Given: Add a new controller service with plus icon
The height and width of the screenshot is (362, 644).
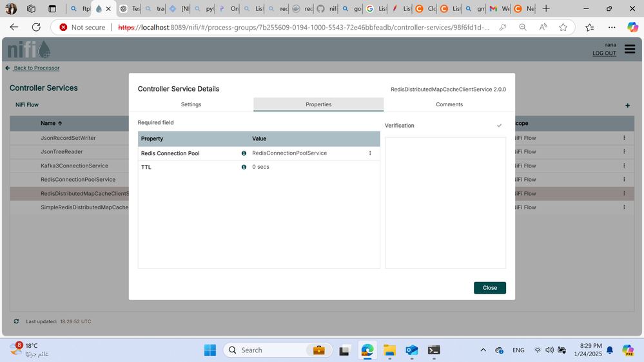Looking at the screenshot, I should 628,106.
